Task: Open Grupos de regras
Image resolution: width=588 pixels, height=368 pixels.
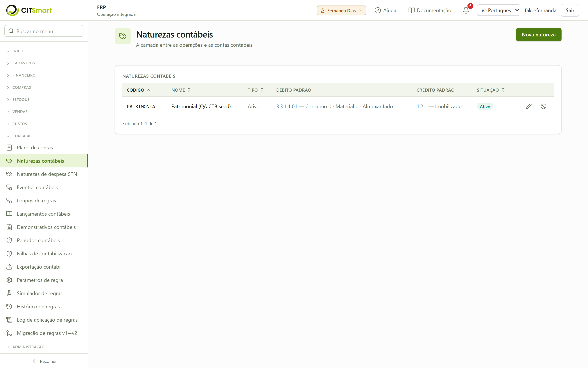Action: pyautogui.click(x=44, y=201)
